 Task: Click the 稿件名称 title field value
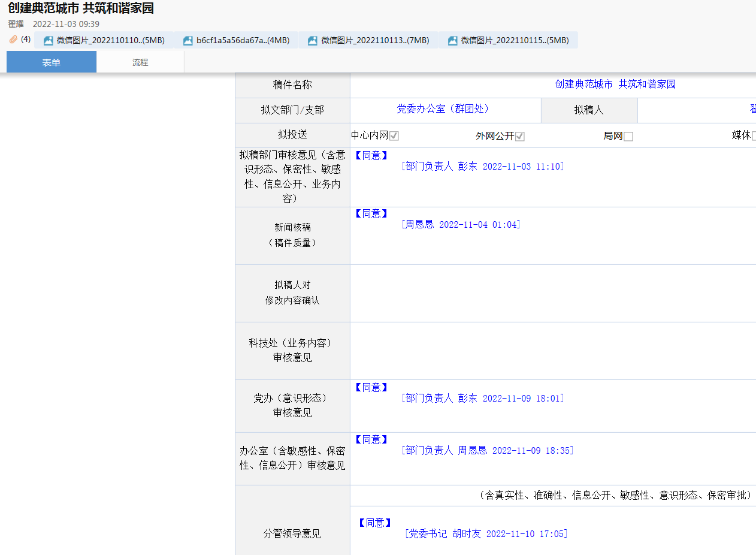(x=615, y=85)
